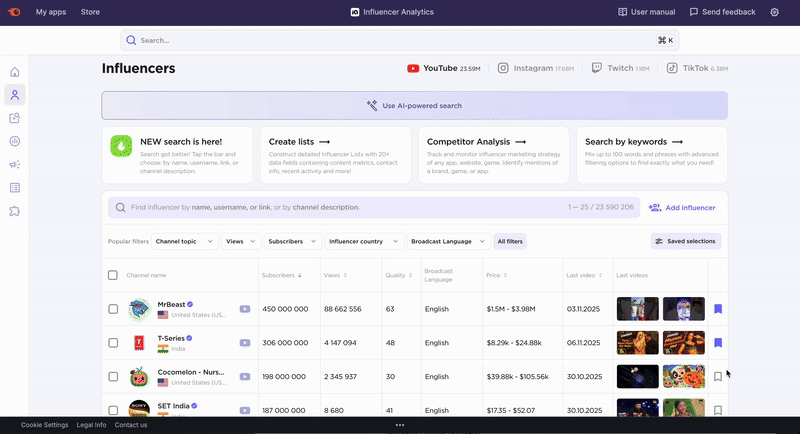800x434 pixels.
Task: Click the Semrush logo in top-left corner
Action: pyautogui.click(x=13, y=12)
